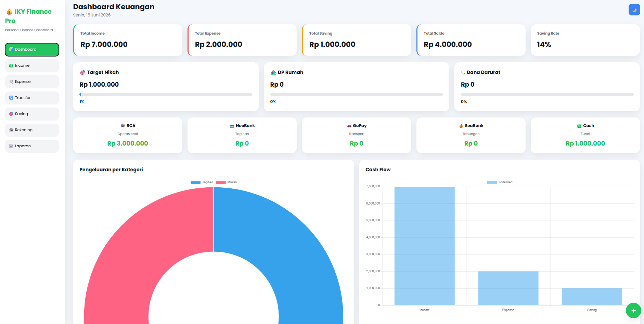
Task: Click the BCA bank building icon
Action: (123, 126)
